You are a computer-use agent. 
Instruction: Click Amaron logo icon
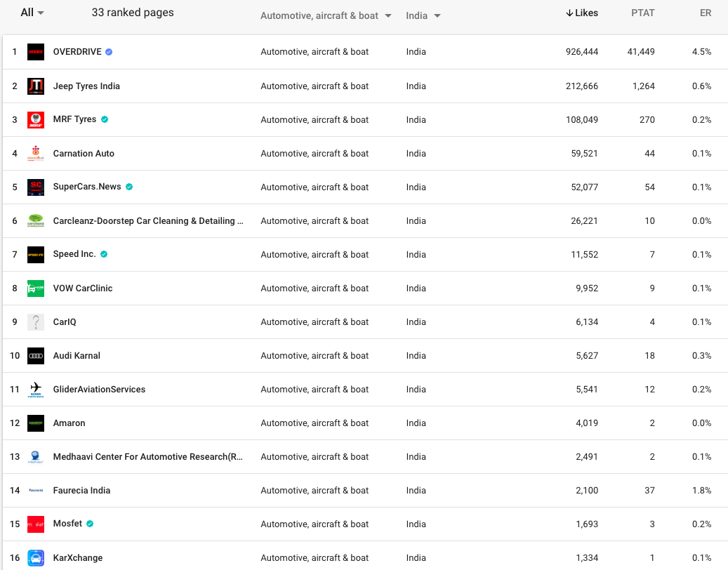pyautogui.click(x=36, y=423)
